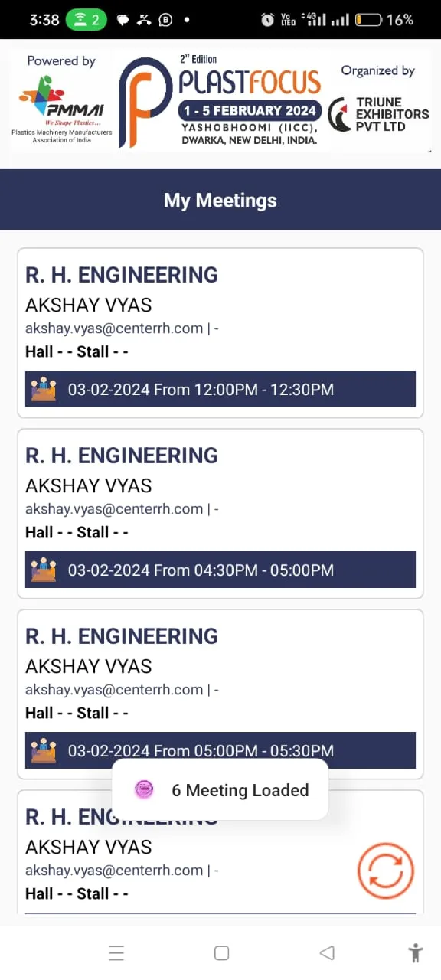Open the 12:00PM - 12:30PM meeting time bar

click(220, 389)
